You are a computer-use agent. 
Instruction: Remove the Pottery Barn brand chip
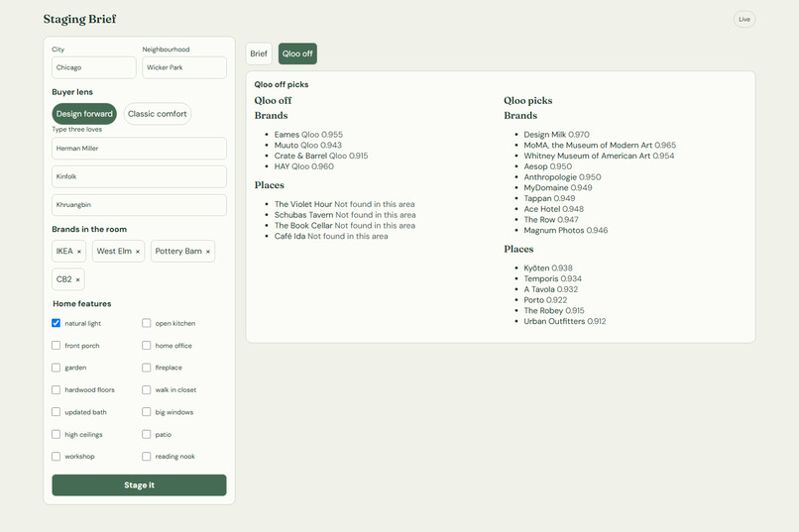(208, 252)
